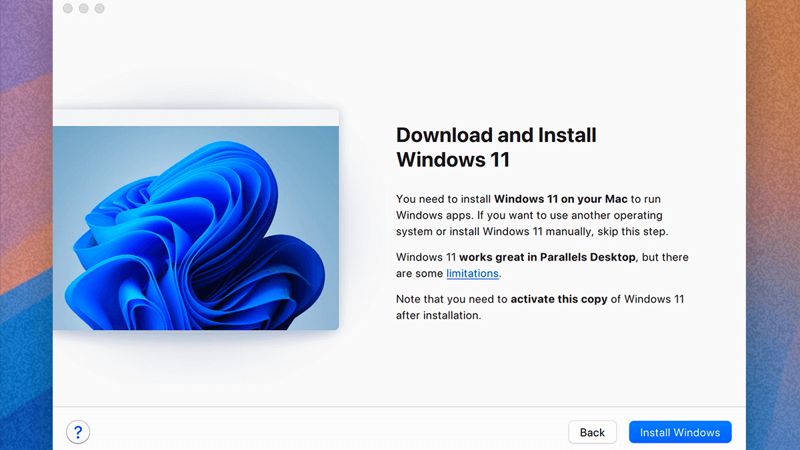
Task: Click the Install Windows button
Action: tap(680, 432)
